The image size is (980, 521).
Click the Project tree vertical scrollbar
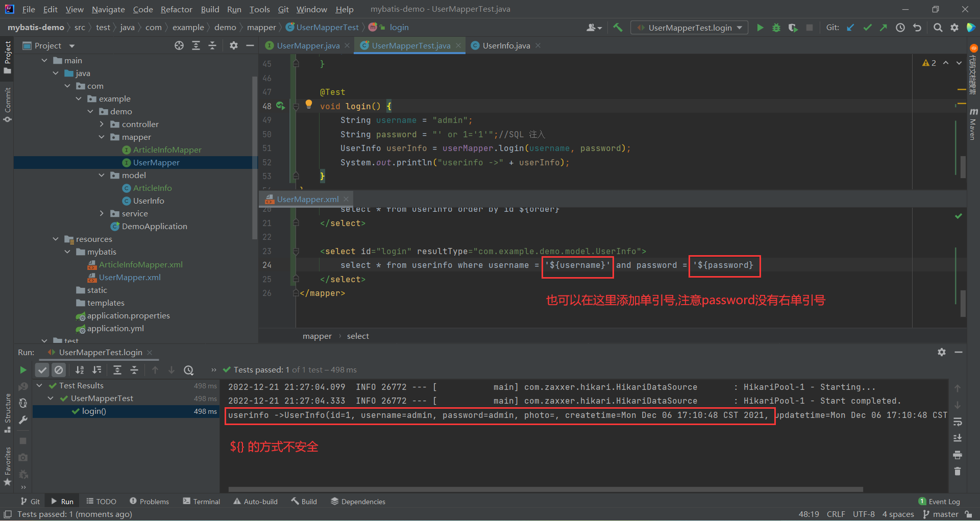tap(255, 158)
